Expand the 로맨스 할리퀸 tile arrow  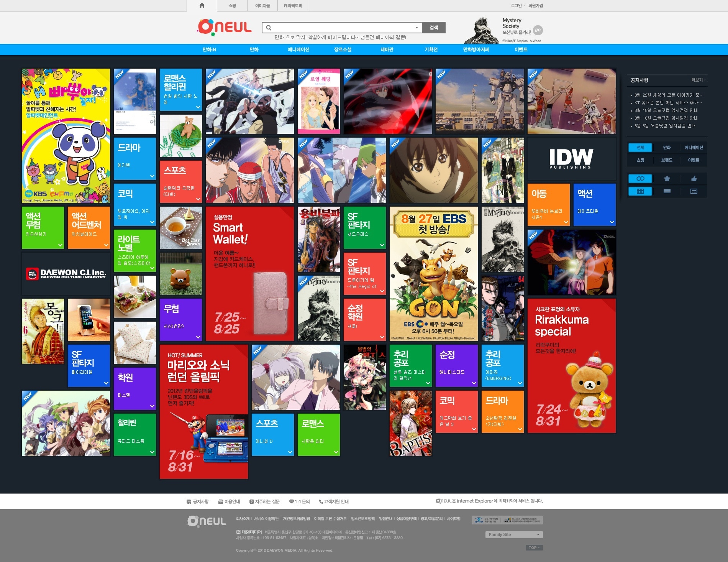click(x=198, y=107)
